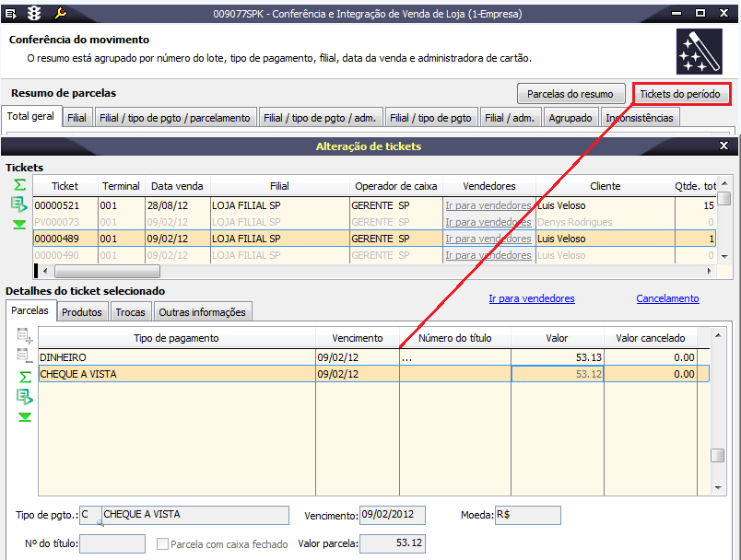
Task: Click the remove row icon beside Parcelas grid
Action: 25,356
